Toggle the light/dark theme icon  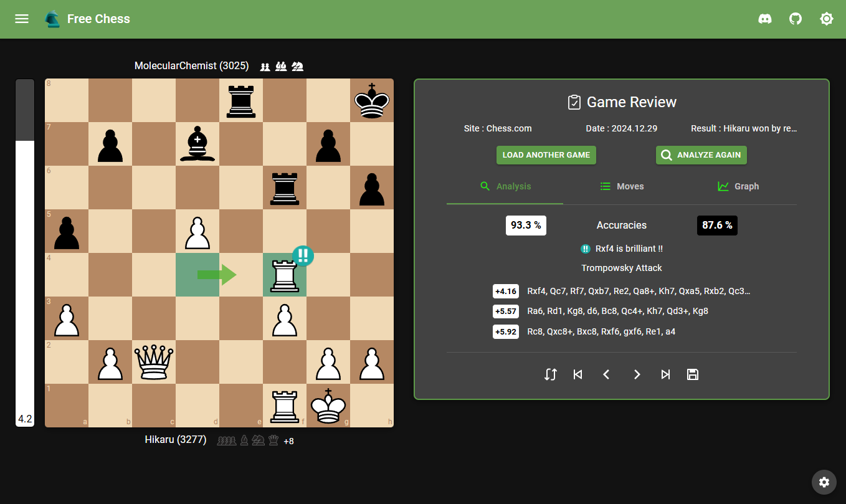(x=827, y=19)
